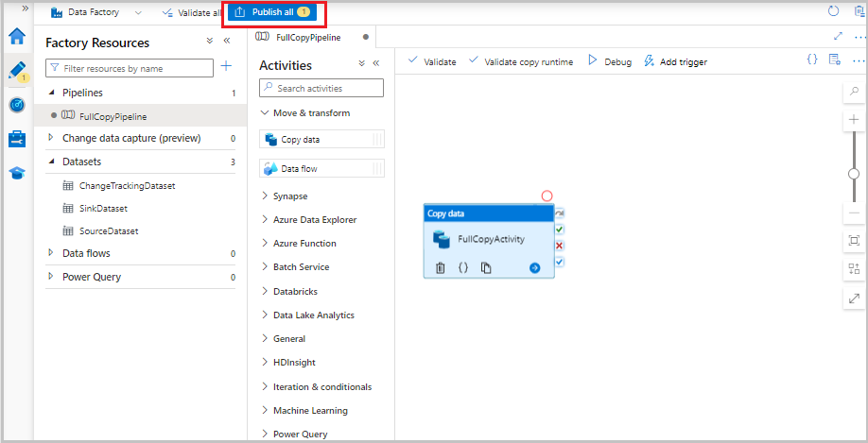Expand the Machine Learning activity group
The image size is (868, 443).
point(265,410)
